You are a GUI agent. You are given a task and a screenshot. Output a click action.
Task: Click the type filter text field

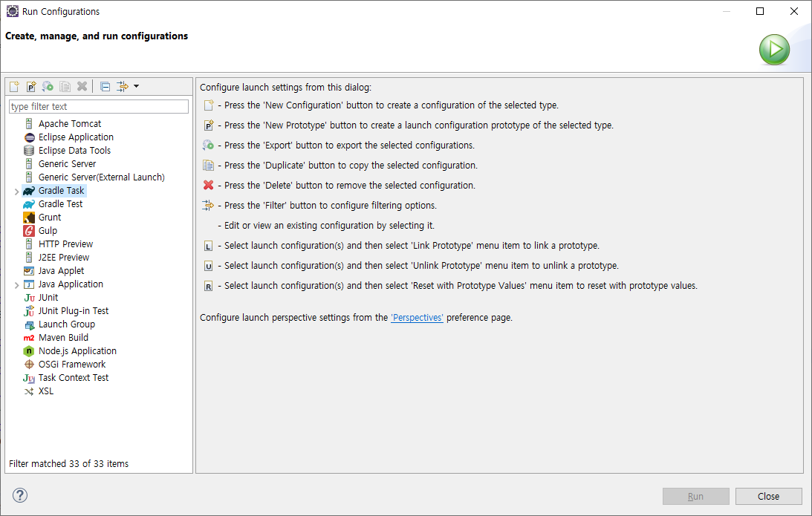(x=99, y=107)
